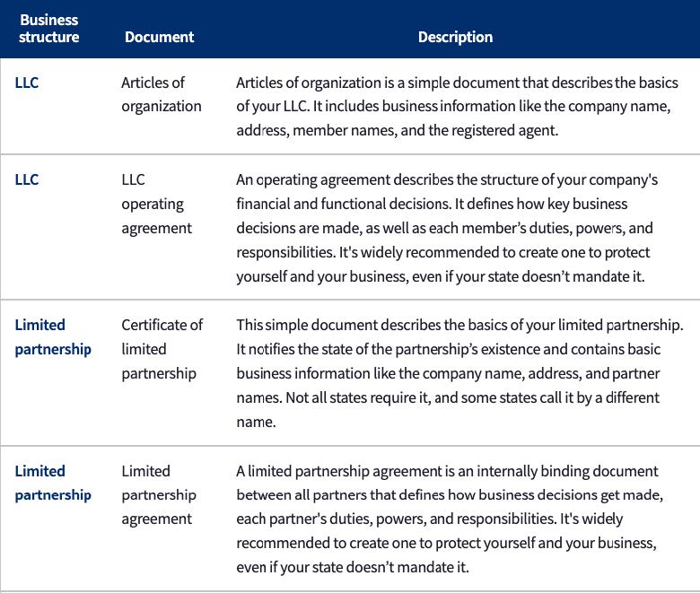
Task: Select the Limited partnership agreement document cell
Action: 159,494
